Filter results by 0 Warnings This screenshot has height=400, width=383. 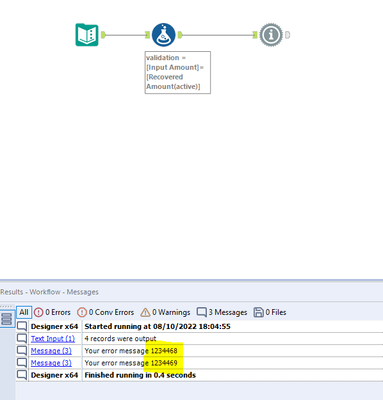(x=165, y=312)
